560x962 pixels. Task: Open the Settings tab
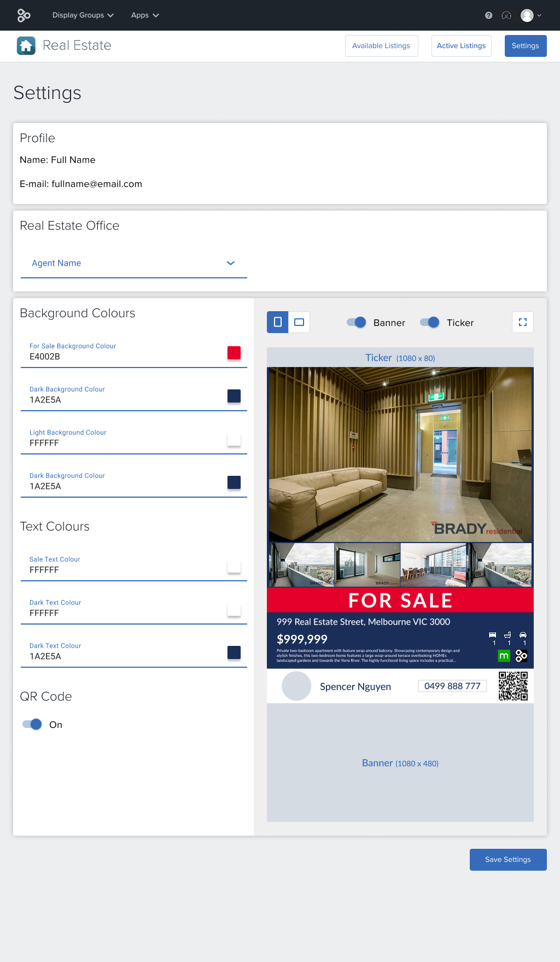526,46
